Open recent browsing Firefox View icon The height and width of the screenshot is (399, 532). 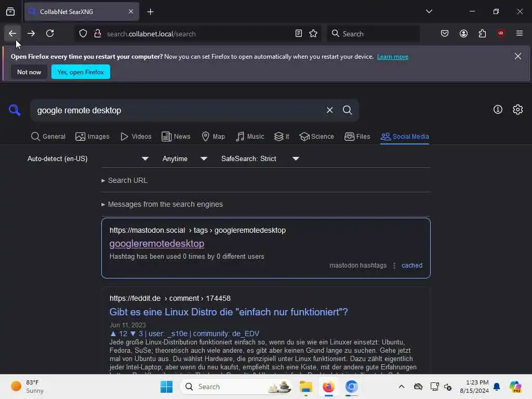click(x=10, y=12)
